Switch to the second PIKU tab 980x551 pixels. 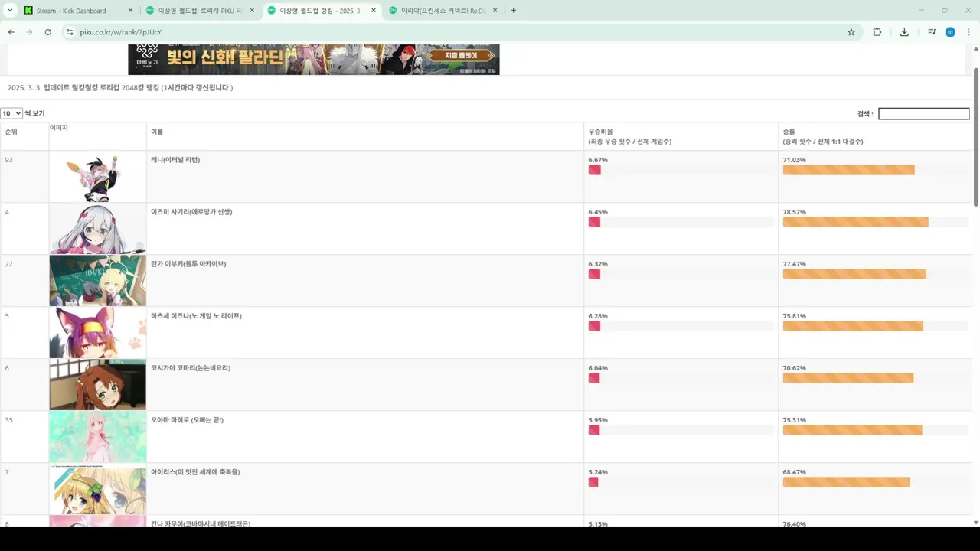pos(201,11)
